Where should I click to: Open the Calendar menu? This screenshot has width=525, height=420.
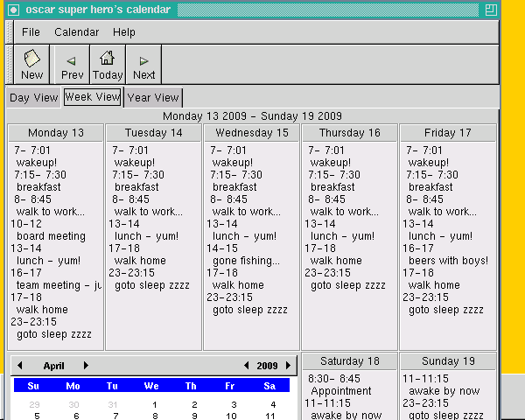point(76,32)
